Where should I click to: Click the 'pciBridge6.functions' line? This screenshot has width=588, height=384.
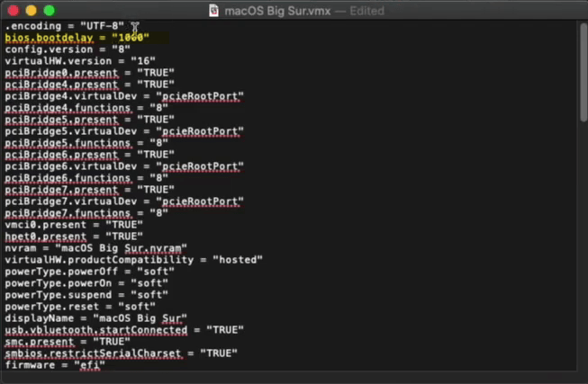(86, 178)
